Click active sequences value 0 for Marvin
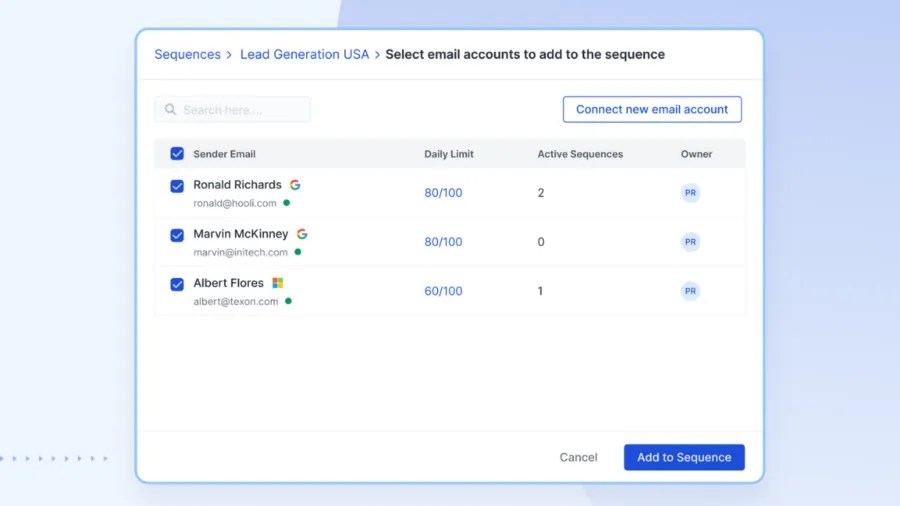 pyautogui.click(x=541, y=242)
